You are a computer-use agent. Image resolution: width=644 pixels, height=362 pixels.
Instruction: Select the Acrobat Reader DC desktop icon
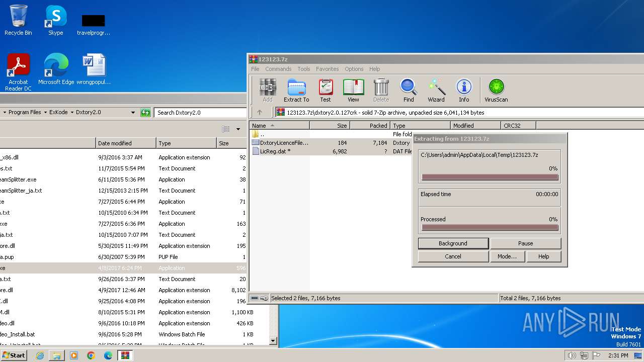[x=18, y=72]
